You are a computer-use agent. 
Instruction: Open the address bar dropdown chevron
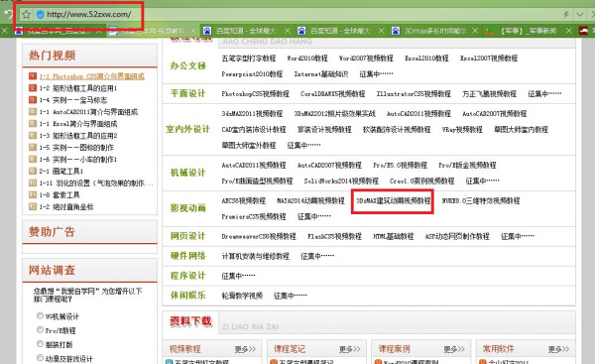580,15
